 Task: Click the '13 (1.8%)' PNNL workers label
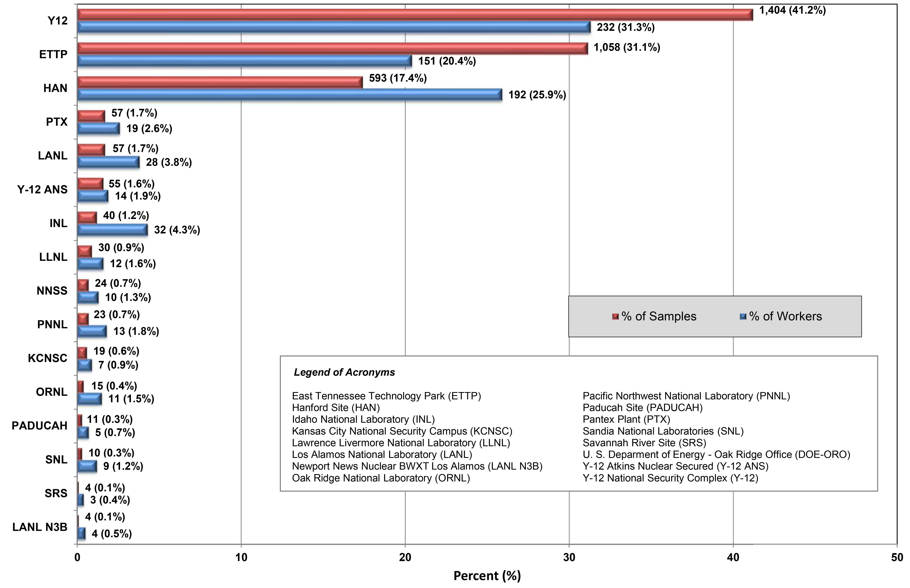[136, 331]
